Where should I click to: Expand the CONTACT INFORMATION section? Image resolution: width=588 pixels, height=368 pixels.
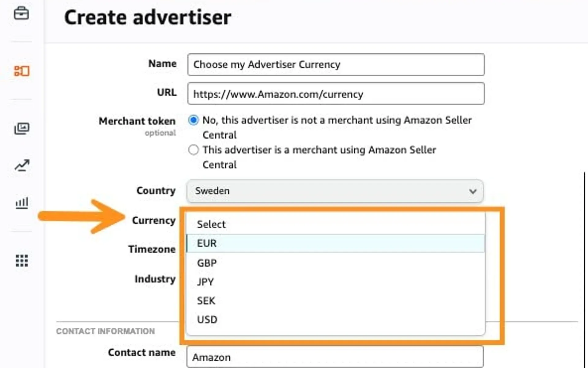[x=105, y=331]
